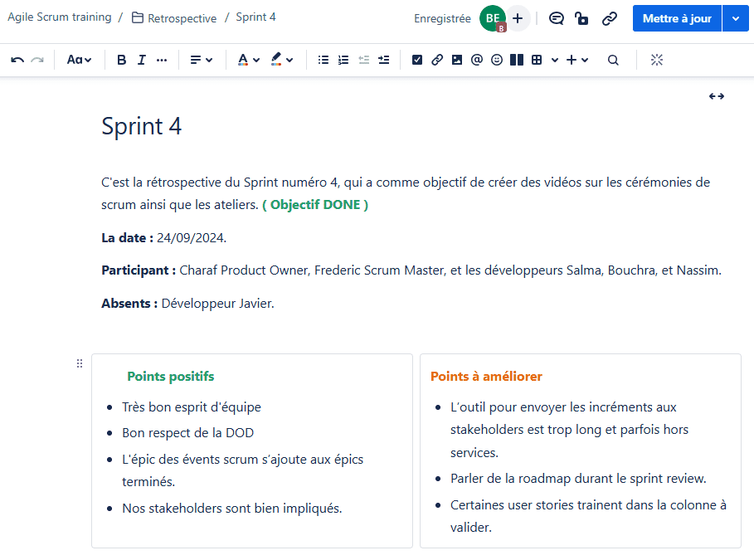Mention a user with @ icon
754x560 pixels.
tap(477, 60)
